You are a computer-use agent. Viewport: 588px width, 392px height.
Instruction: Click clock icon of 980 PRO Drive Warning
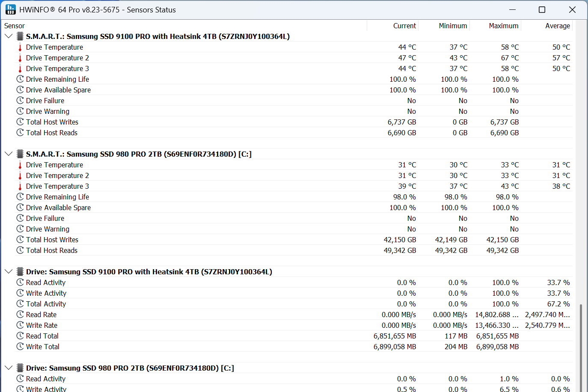(x=20, y=229)
